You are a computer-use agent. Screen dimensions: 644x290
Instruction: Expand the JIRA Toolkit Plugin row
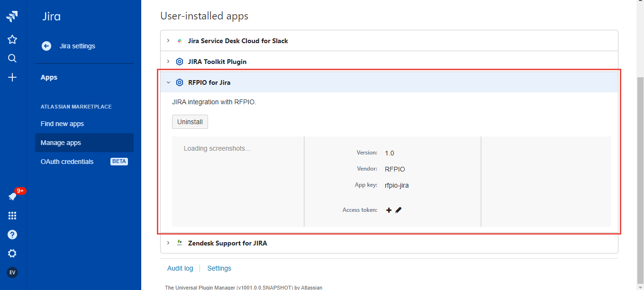coord(389,62)
